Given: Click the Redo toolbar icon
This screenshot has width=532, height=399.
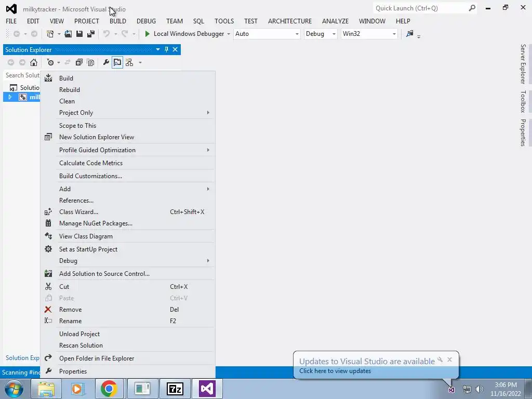Looking at the screenshot, I should pyautogui.click(x=125, y=34).
